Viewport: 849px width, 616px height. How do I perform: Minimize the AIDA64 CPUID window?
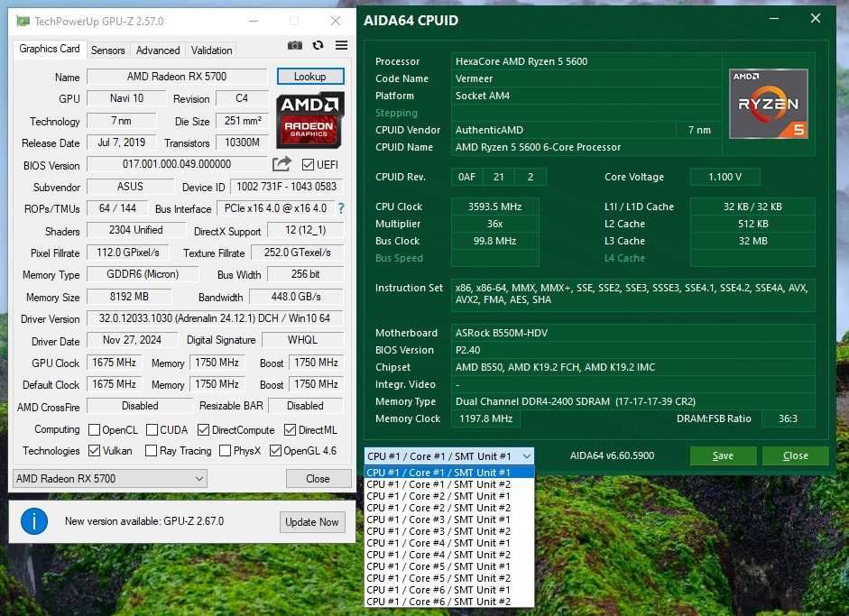pyautogui.click(x=774, y=18)
